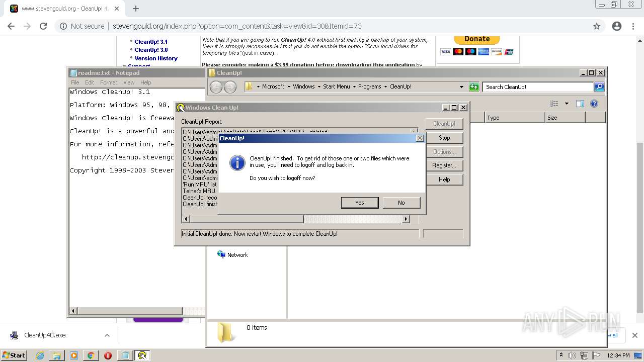Bookmark this page with star icon
This screenshot has width=644, height=362.
597,26
